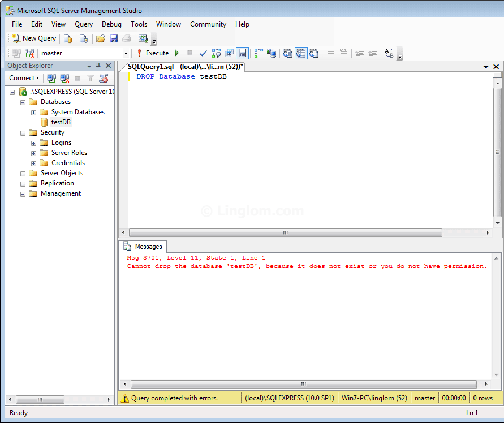The width and height of the screenshot is (504, 423).
Task: Open the Query Options icon
Action: (230, 53)
